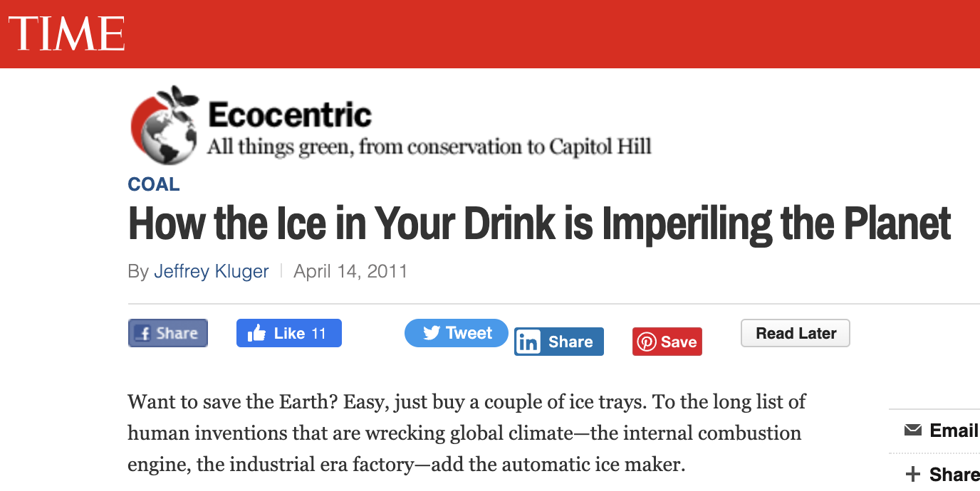Click the Facebook Share button

[168, 333]
